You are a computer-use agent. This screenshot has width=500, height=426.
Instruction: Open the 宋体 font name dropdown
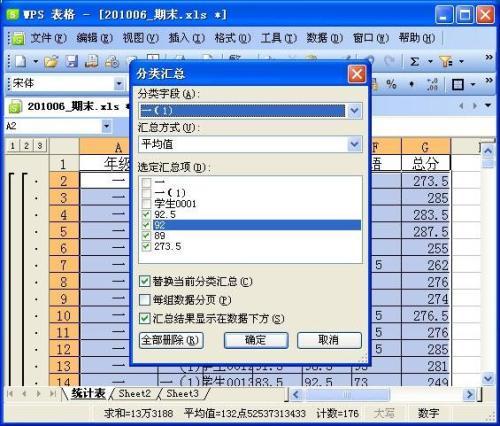pyautogui.click(x=119, y=83)
